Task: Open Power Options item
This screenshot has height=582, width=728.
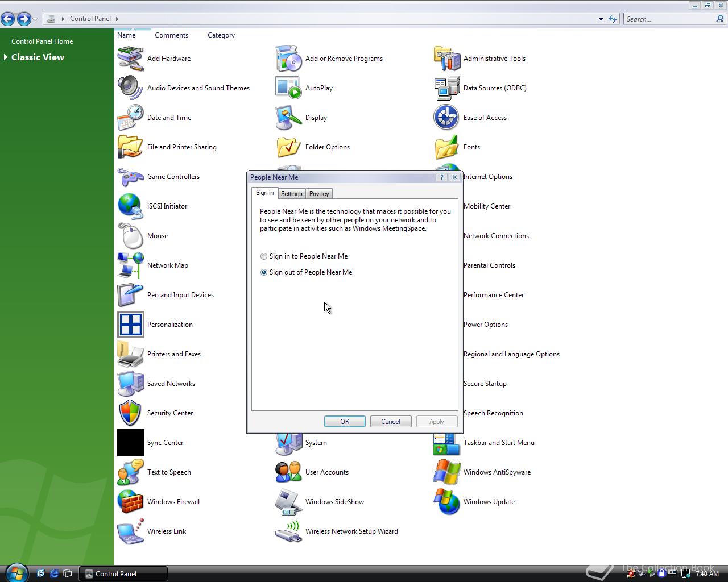Action: (486, 325)
